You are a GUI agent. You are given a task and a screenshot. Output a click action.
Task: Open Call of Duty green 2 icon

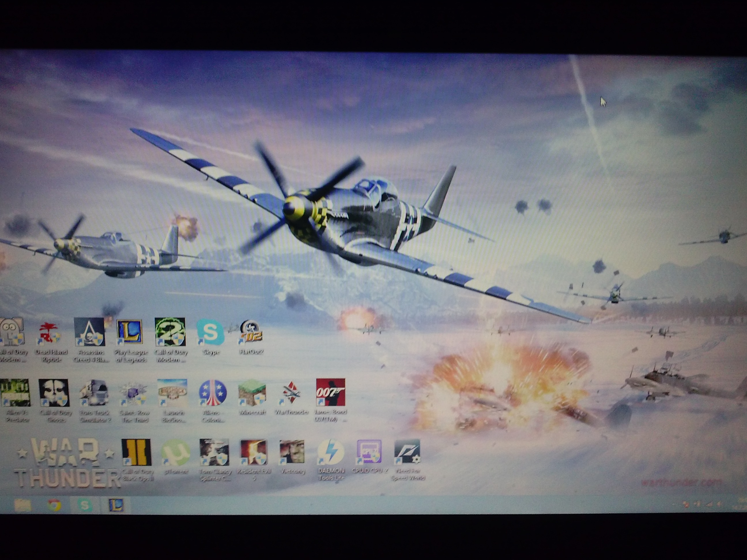170,332
